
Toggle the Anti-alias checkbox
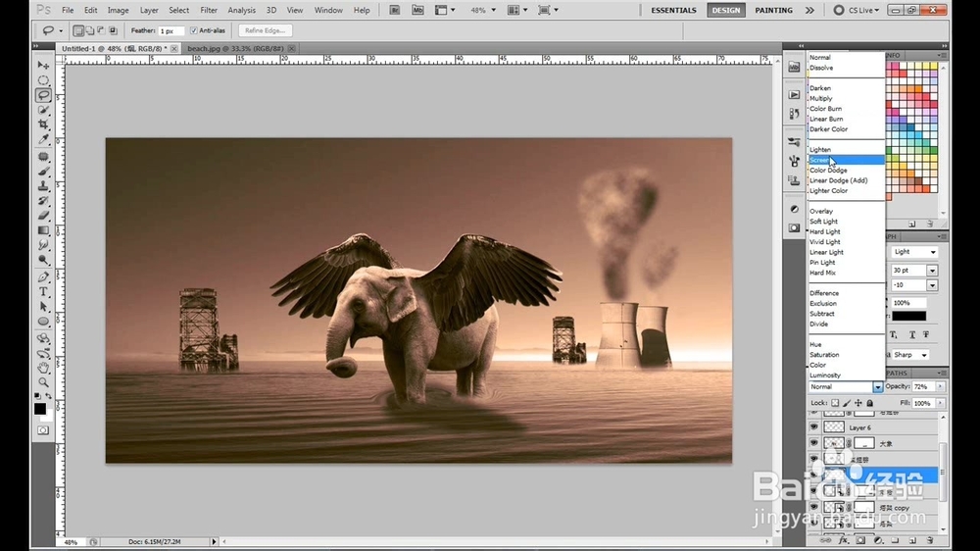194,30
